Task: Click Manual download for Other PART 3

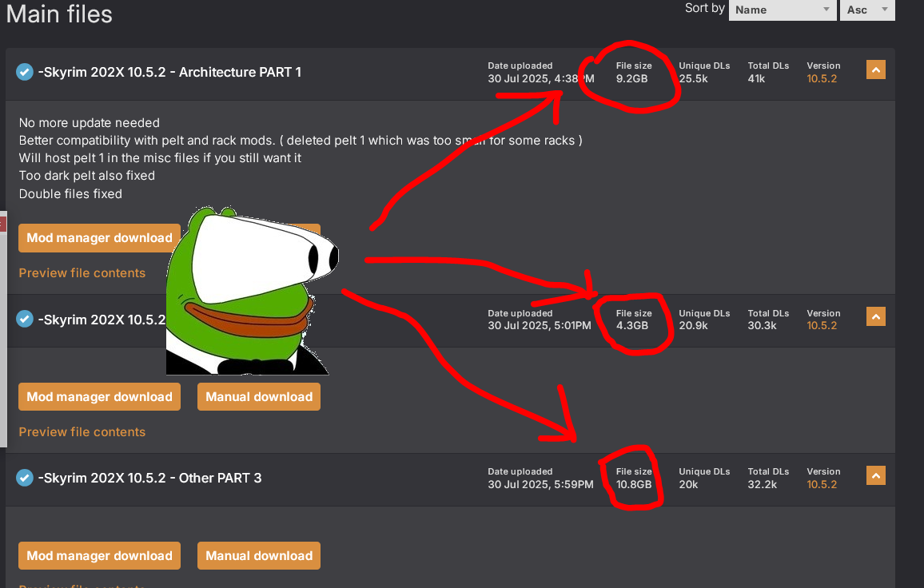Action: coord(259,555)
